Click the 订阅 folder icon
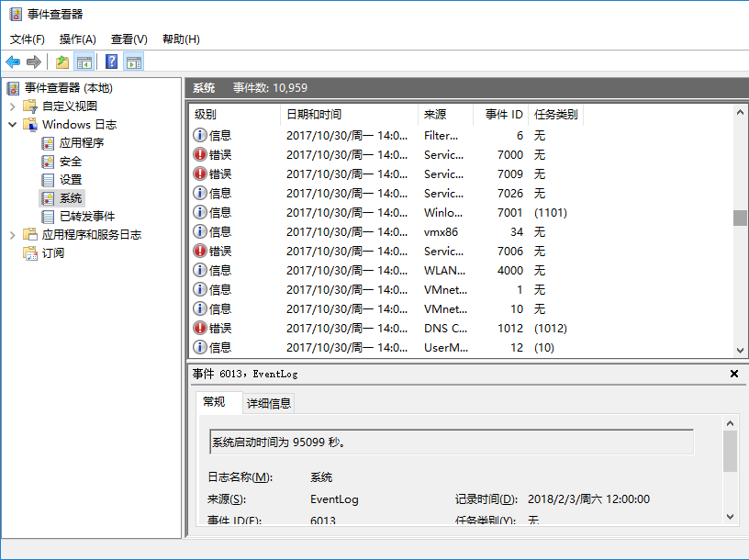Image resolution: width=749 pixels, height=560 pixels. [30, 253]
